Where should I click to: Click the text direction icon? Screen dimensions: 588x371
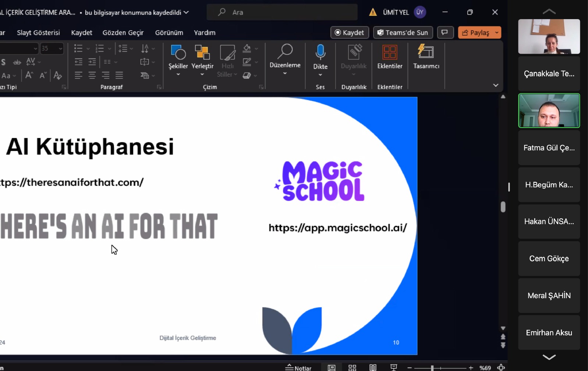pos(145,49)
